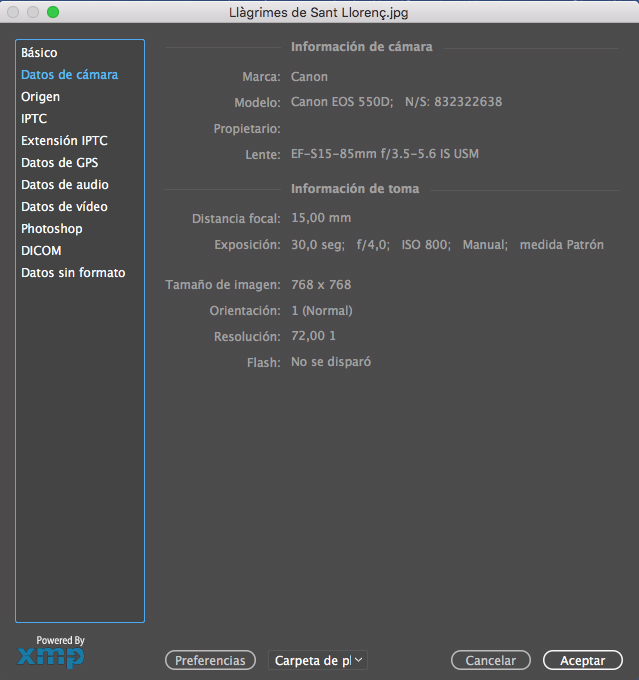Open the DICOM section

click(41, 251)
